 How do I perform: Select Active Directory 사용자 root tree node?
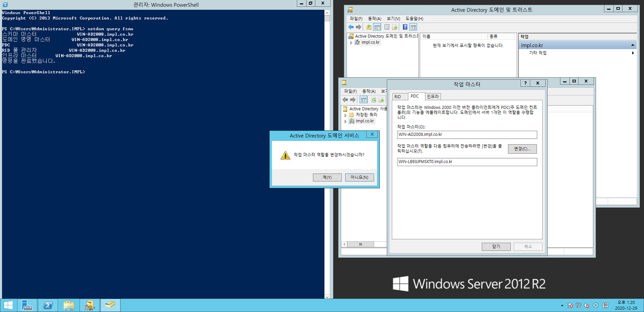click(364, 109)
